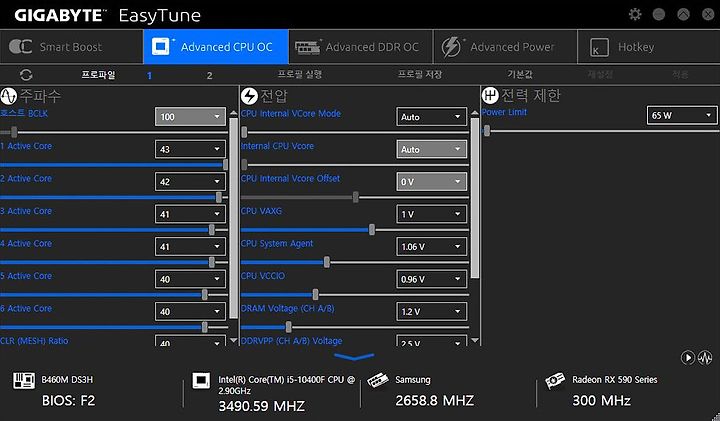This screenshot has height=421, width=720.
Task: Click the CLR (MESH) Ratio label
Action: [x=34, y=341]
